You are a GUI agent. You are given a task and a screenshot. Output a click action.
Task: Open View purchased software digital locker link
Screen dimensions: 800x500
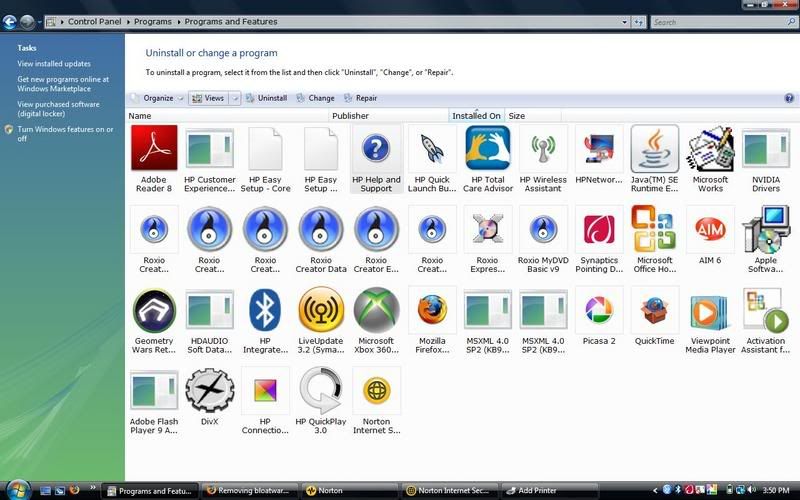(x=59, y=109)
